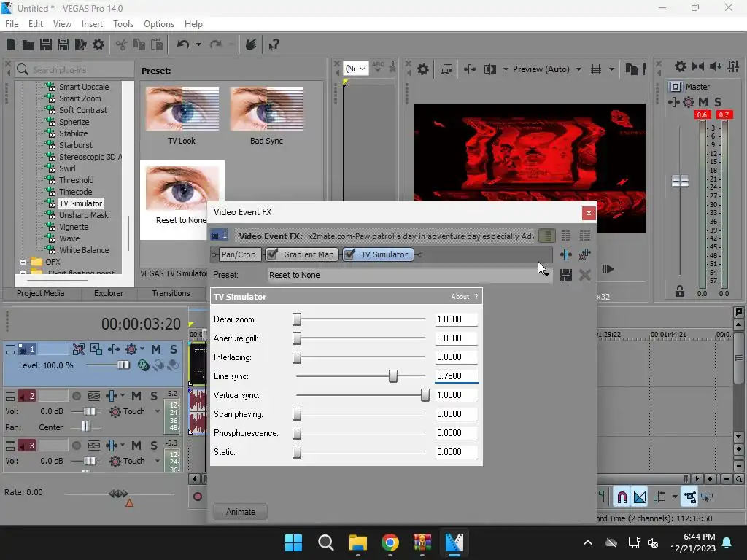This screenshot has height=560, width=747.
Task: Open Google Chrome from the taskbar
Action: tap(390, 542)
